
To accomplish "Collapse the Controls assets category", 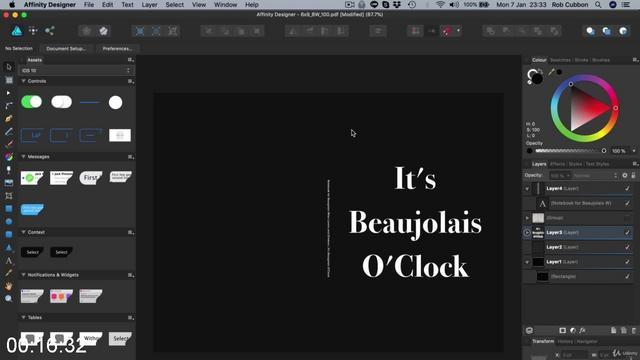I will (x=23, y=81).
